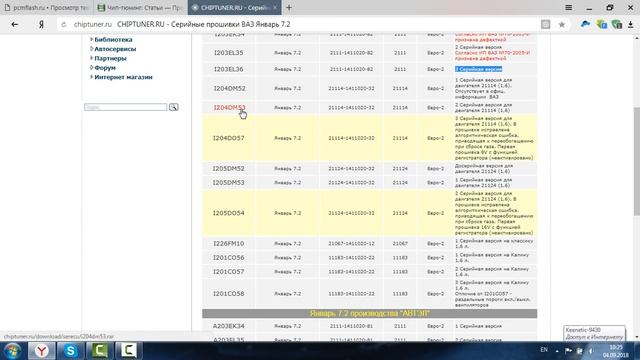
Task: Click the Yandex 'Я' home icon
Action: [x=41, y=24]
